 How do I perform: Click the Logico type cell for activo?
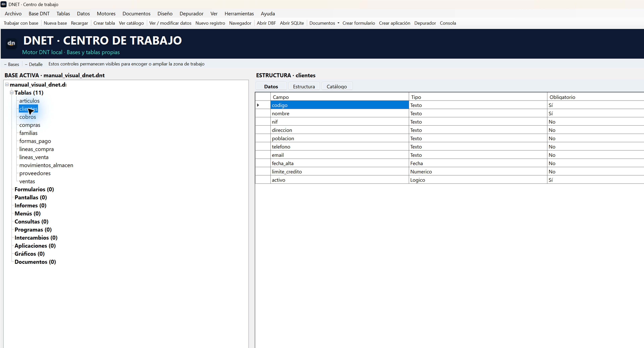[478, 180]
